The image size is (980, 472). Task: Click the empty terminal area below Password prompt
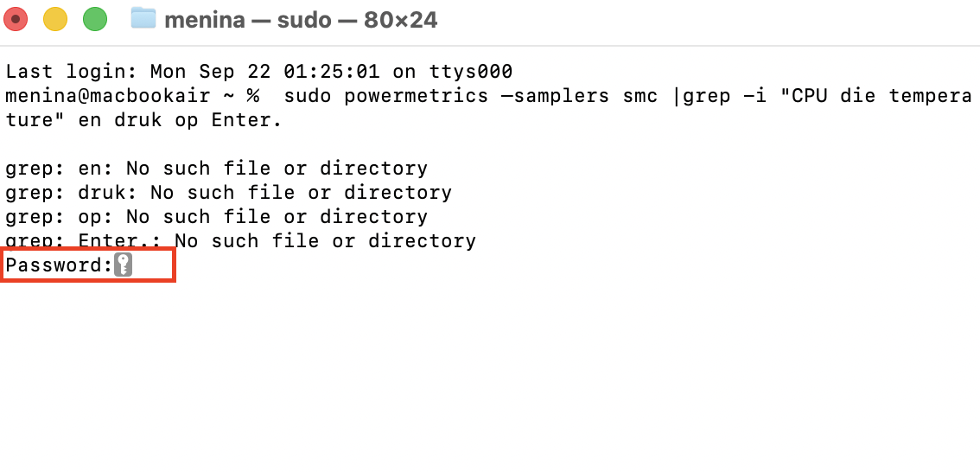(x=484, y=372)
